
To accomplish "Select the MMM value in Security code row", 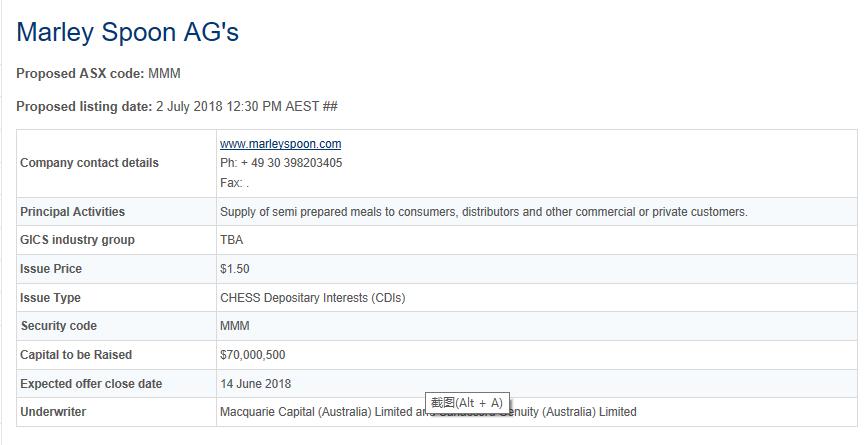I will click(x=235, y=326).
